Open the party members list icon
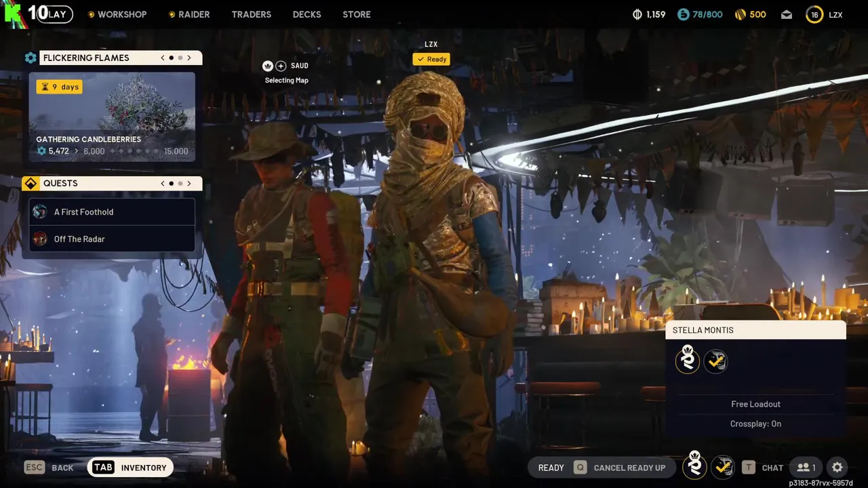Image resolution: width=868 pixels, height=488 pixels. click(806, 468)
